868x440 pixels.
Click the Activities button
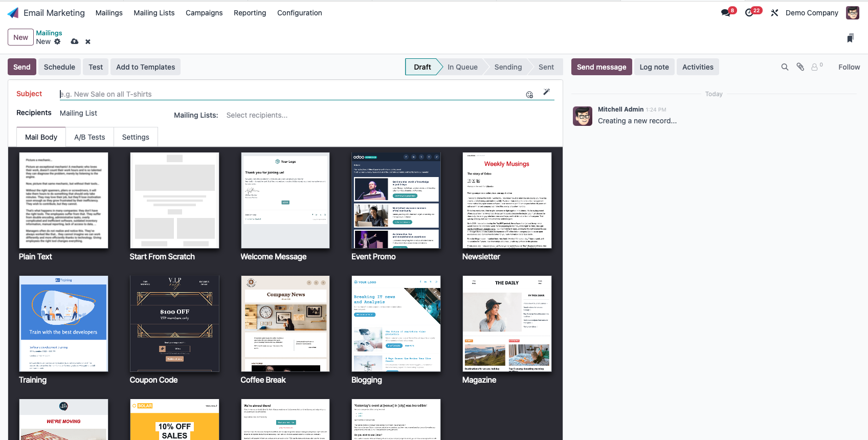(x=698, y=67)
